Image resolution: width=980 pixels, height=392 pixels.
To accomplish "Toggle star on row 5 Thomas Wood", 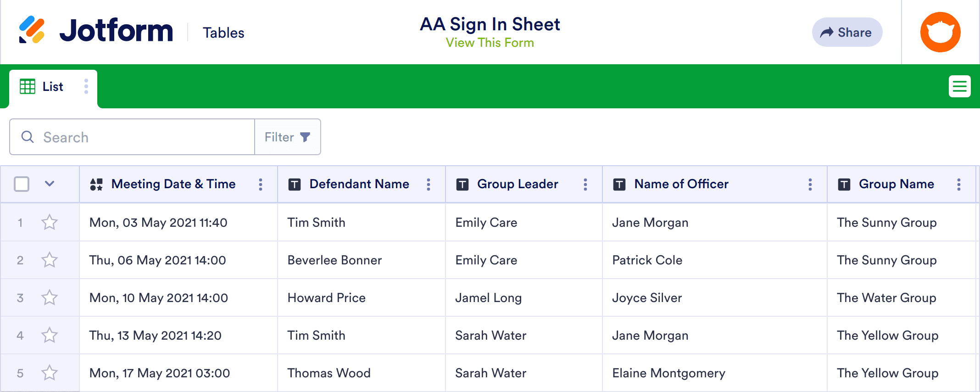I will 50,373.
